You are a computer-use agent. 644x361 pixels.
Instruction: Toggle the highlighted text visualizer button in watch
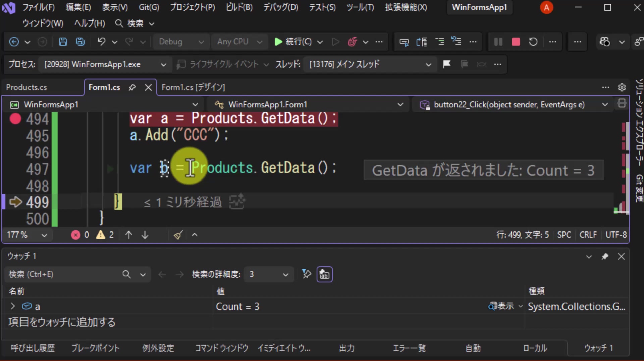[x=324, y=274]
